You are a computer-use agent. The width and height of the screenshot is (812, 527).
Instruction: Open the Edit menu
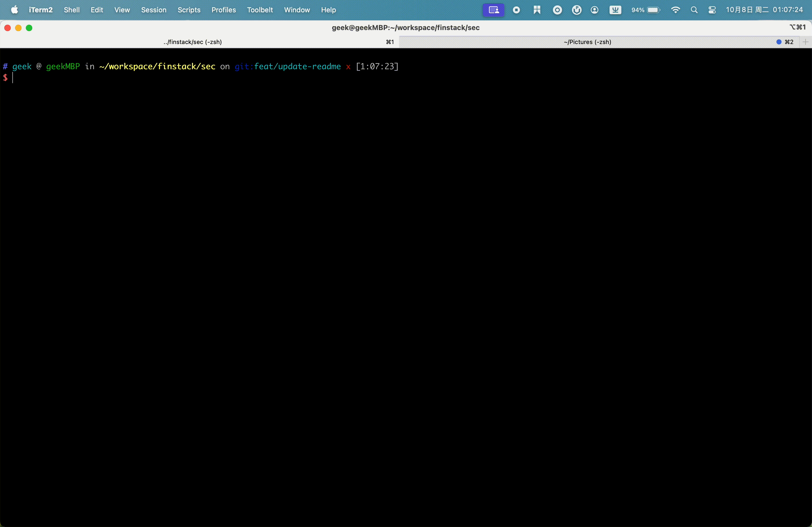[97, 10]
